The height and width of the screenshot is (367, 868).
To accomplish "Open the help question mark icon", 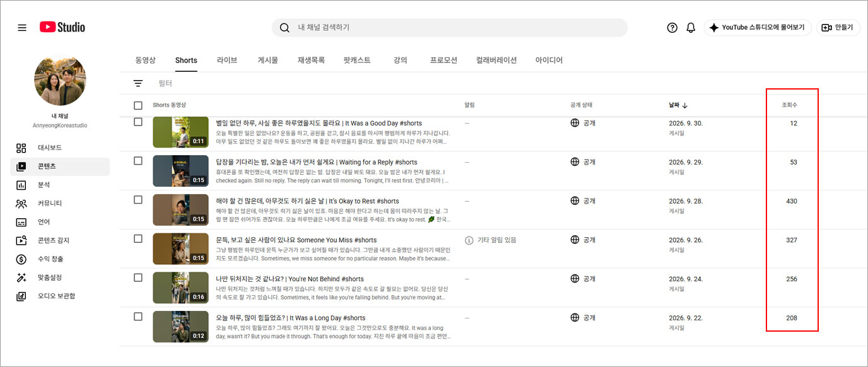I will click(672, 28).
